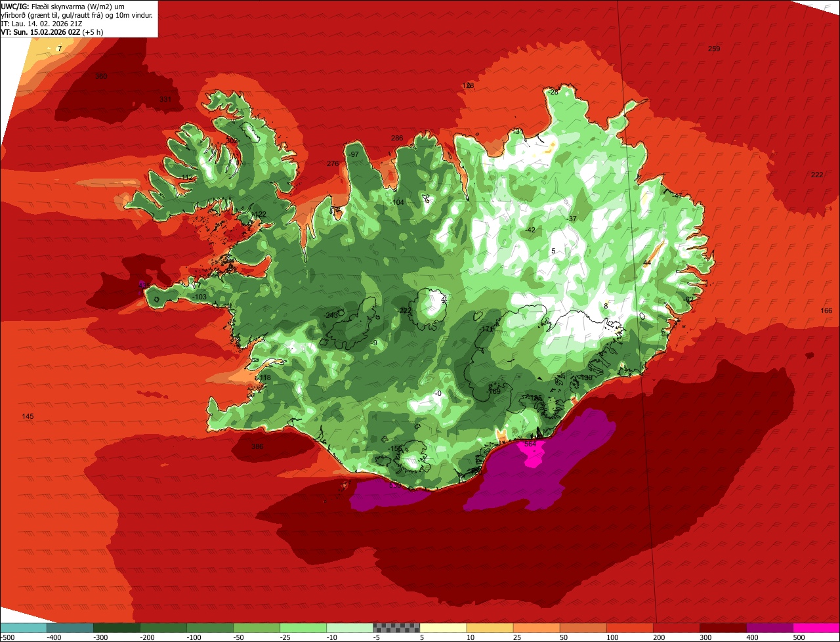Click the light orange 25 to 50 swatch
The height and width of the screenshot is (642, 840).
(537, 628)
